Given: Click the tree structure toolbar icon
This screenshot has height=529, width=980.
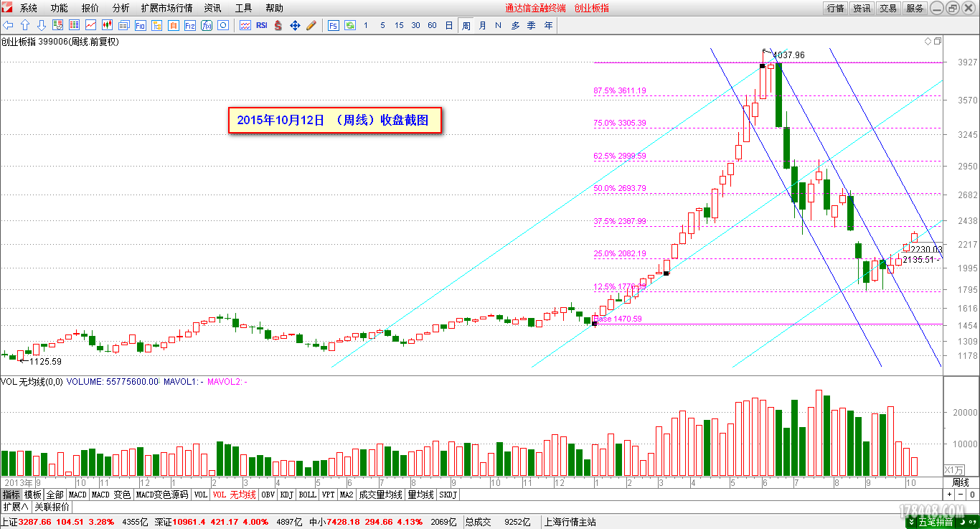Looking at the screenshot, I should pos(156,25).
